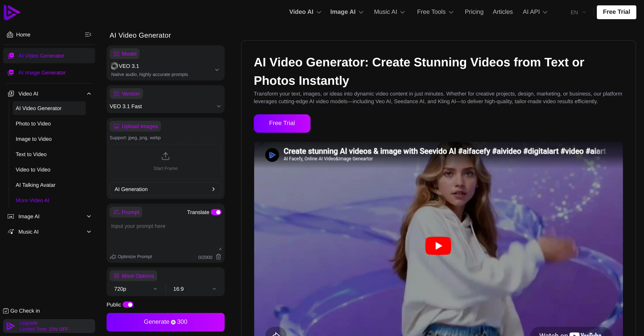The height and width of the screenshot is (336, 644).
Task: Click the Version label cube icon
Action: click(x=117, y=94)
